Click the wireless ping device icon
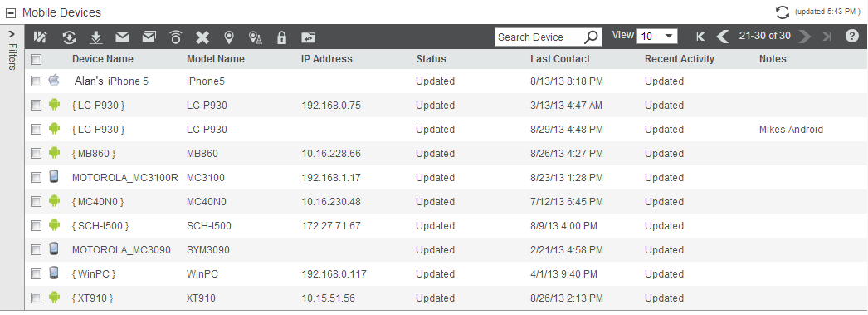 (175, 37)
